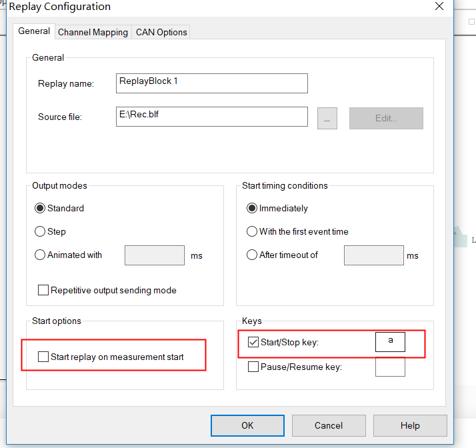
Task: Uncheck the Start/Stop key checkbox
Action: click(x=253, y=342)
